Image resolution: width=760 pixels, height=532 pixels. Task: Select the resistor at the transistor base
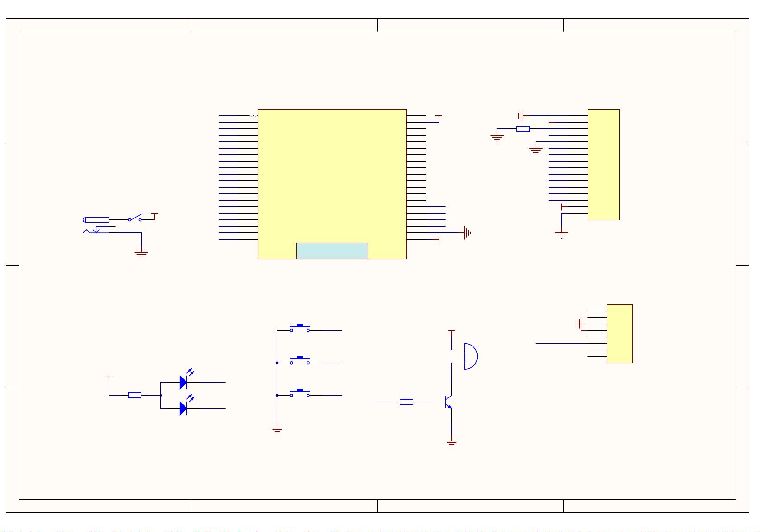(406, 402)
